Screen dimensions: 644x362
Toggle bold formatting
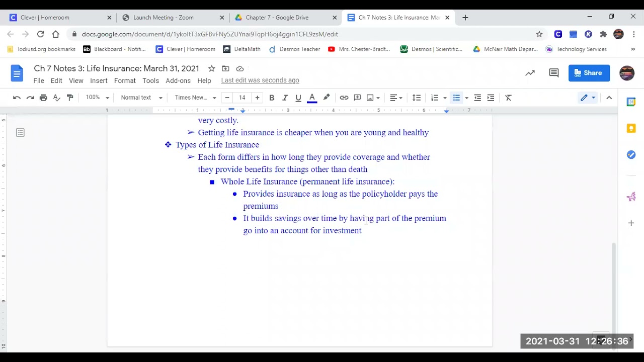(x=272, y=98)
